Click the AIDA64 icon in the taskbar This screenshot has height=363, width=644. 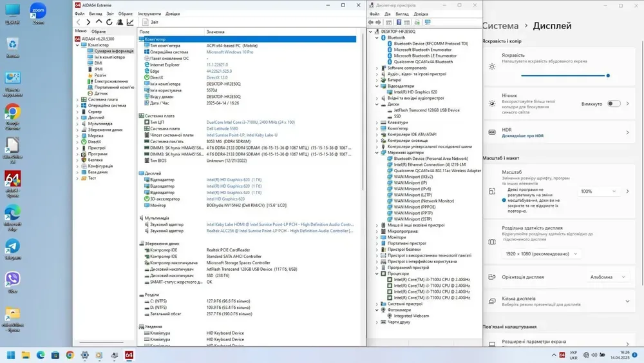129,355
